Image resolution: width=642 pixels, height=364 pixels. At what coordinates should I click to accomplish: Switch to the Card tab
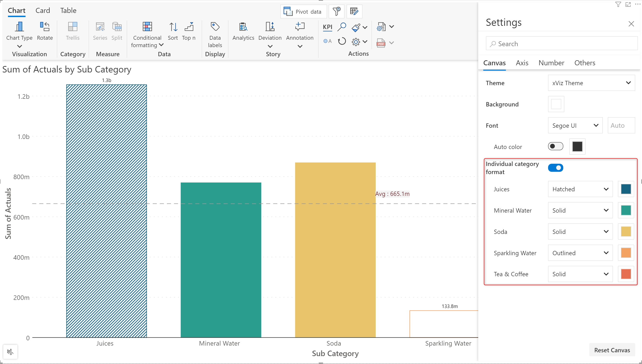click(x=43, y=11)
